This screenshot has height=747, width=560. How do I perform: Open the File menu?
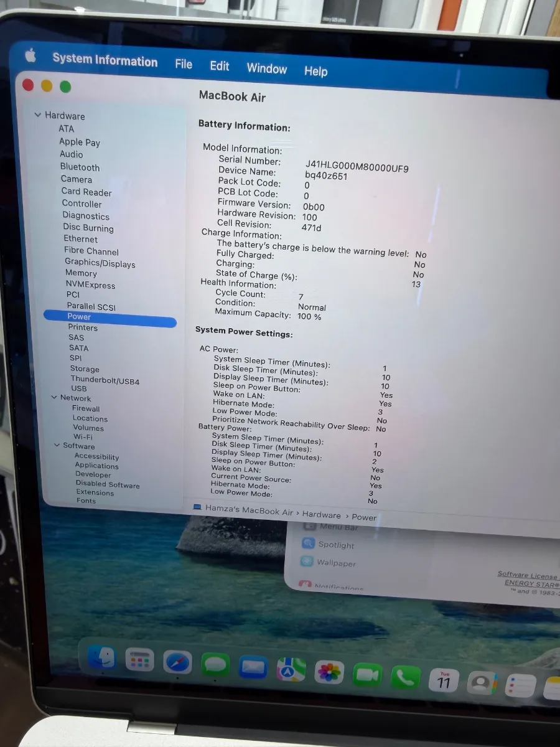tap(184, 63)
